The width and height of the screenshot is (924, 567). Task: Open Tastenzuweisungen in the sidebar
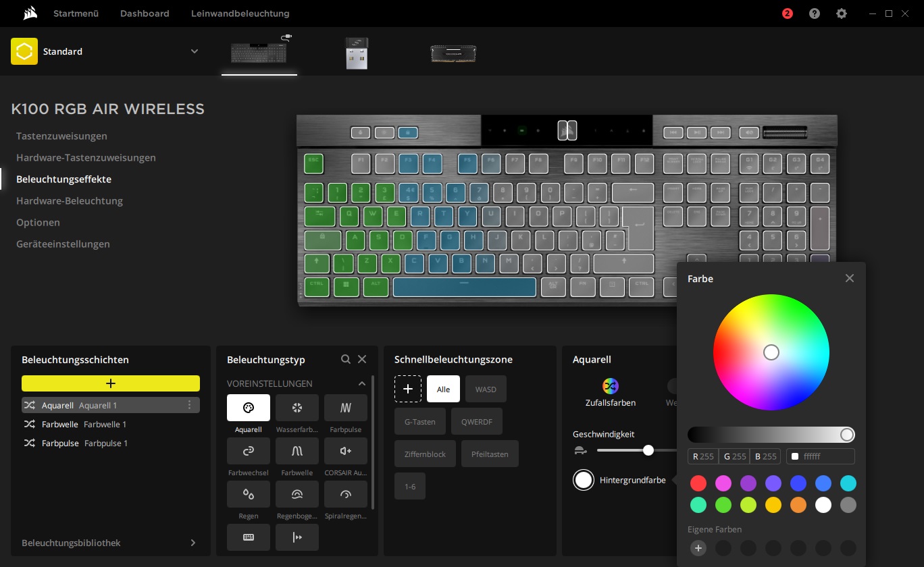[x=61, y=136]
